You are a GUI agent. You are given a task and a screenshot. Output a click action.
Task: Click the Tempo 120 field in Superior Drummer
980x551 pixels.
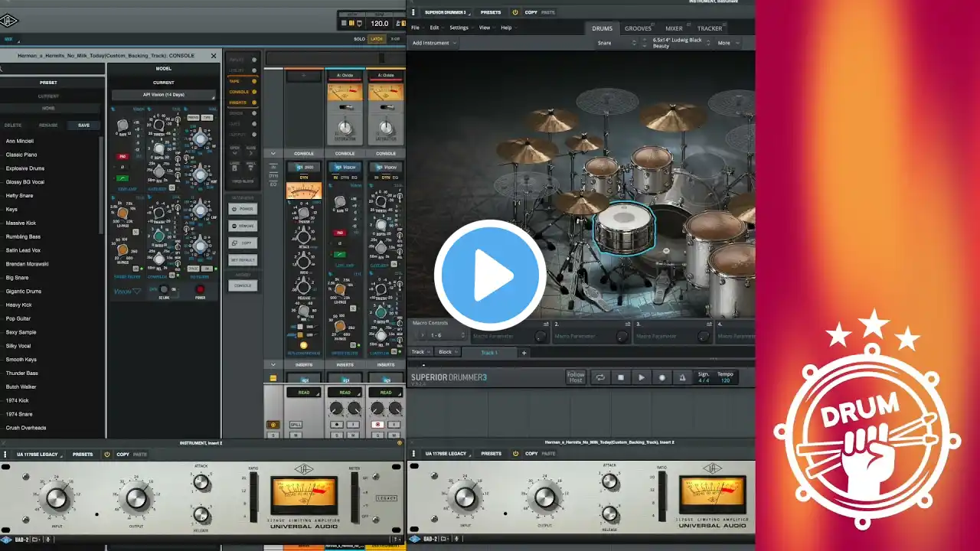[x=725, y=377]
